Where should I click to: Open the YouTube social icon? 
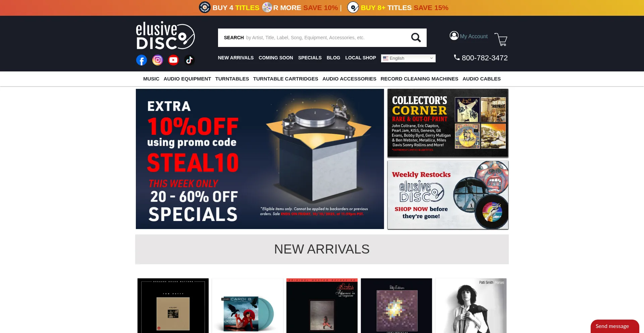coord(173,60)
